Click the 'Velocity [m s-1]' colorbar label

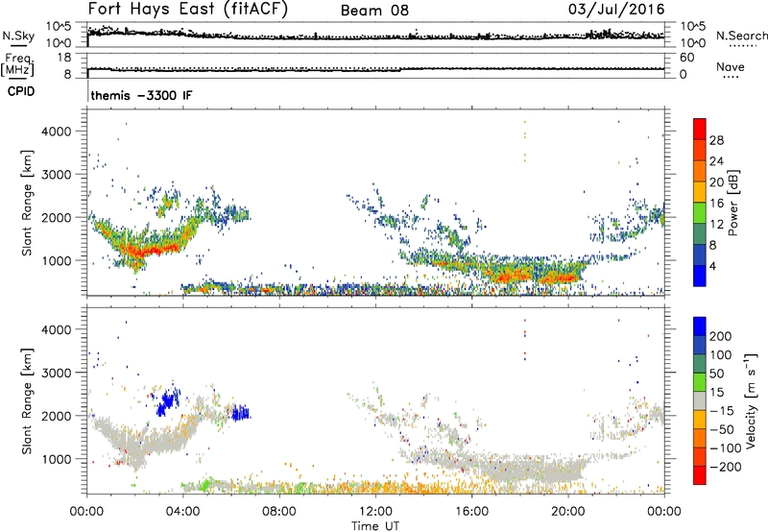click(751, 400)
